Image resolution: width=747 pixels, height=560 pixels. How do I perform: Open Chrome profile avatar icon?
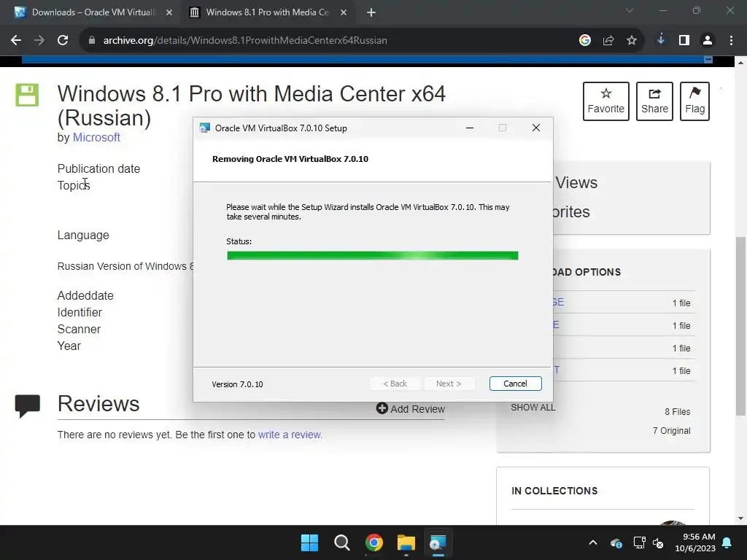[x=708, y=41]
